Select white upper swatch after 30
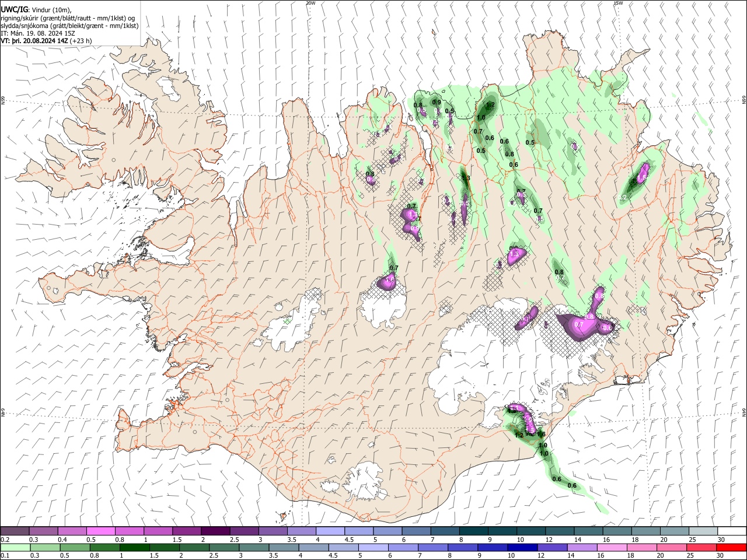The height and width of the screenshot is (560, 747). tap(731, 531)
